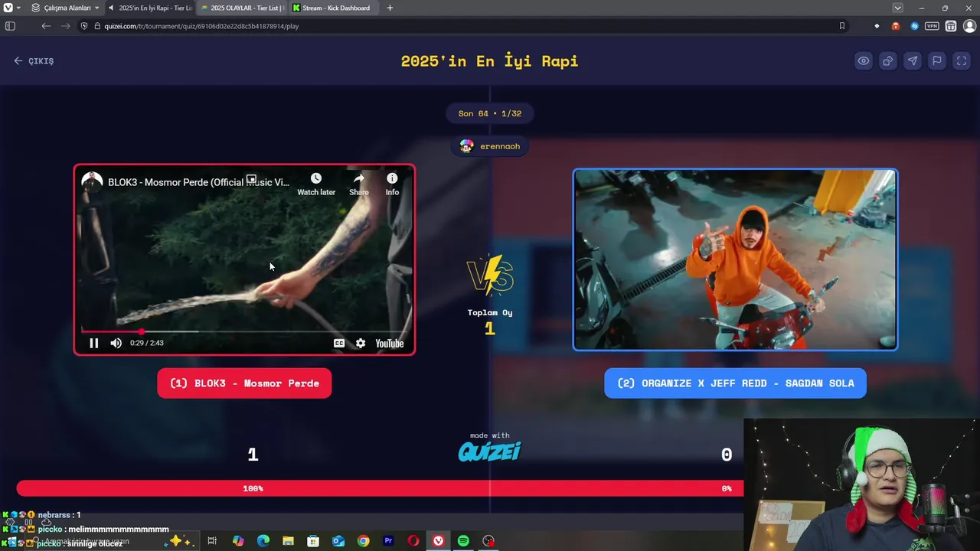Open the Çalışma Alanları workspaces dropdown
The height and width of the screenshot is (551, 980).
65,8
